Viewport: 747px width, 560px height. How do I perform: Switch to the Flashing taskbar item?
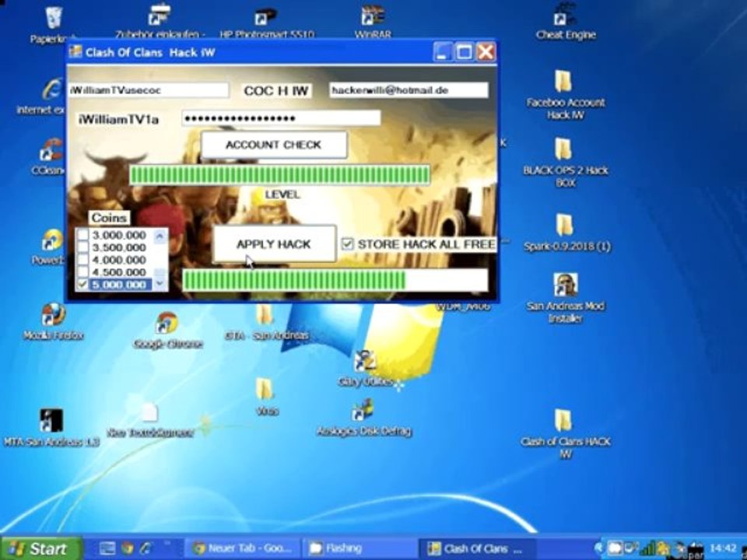click(360, 548)
